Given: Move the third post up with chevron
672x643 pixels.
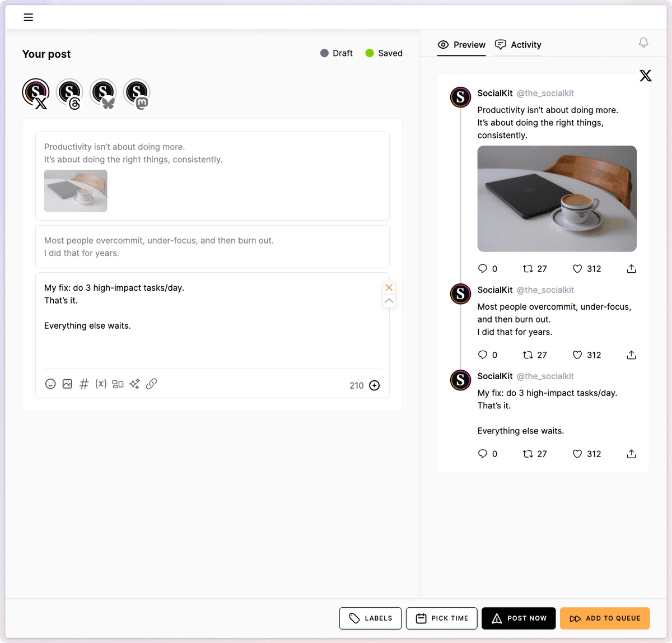Looking at the screenshot, I should [x=389, y=301].
